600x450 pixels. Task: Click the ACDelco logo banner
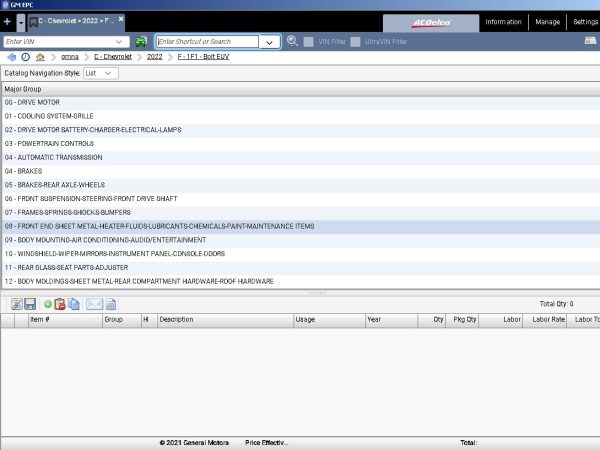431,23
